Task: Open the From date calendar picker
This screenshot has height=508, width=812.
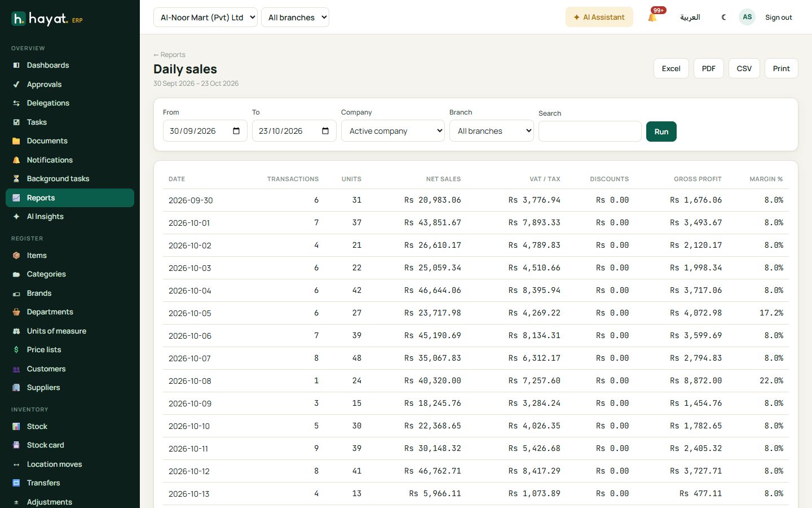Action: 236,131
